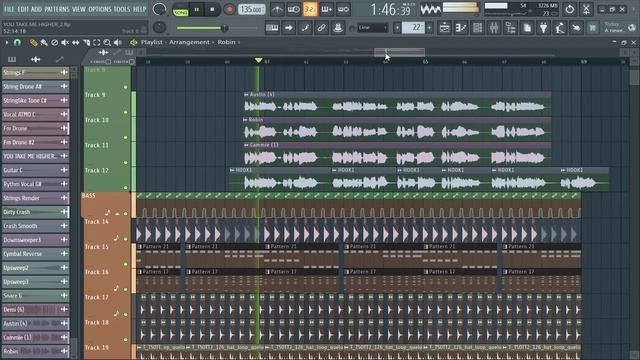Open the Austin (4) clip menu
This screenshot has height=360, width=640.
pos(246,95)
